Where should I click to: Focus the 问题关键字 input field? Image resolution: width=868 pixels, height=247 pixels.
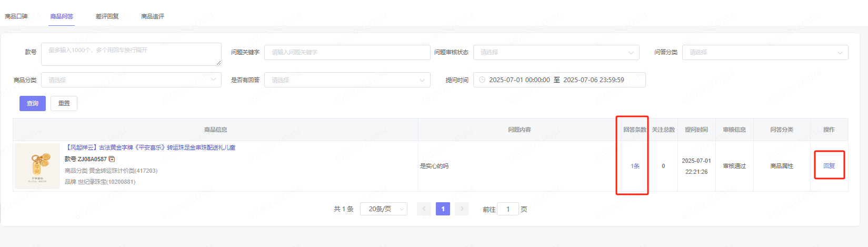pyautogui.click(x=347, y=52)
